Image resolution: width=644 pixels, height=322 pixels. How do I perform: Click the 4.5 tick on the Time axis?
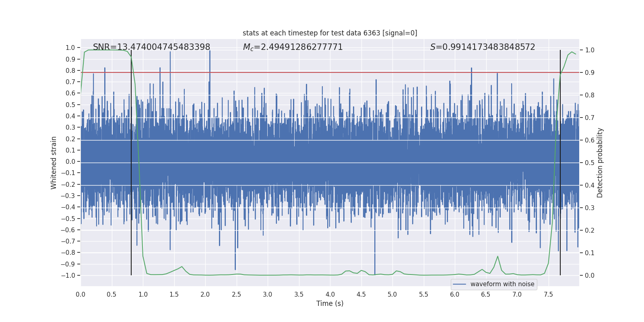click(361, 294)
